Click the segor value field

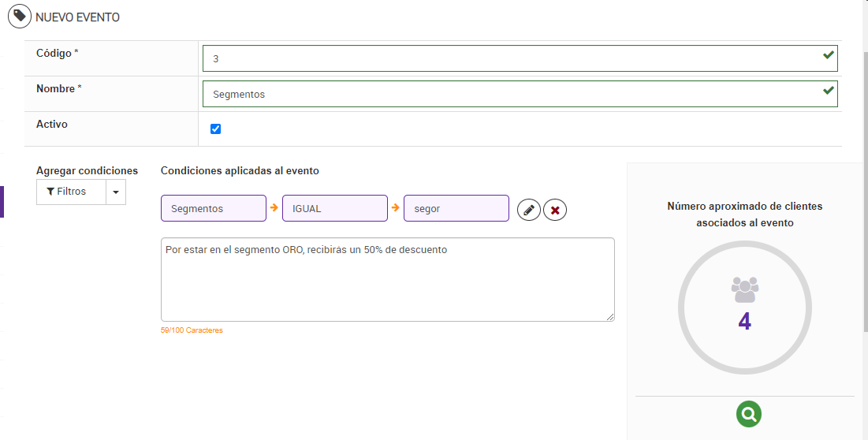(456, 209)
